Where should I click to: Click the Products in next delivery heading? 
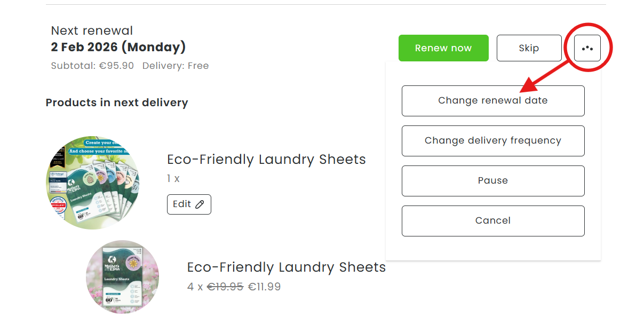(x=117, y=102)
